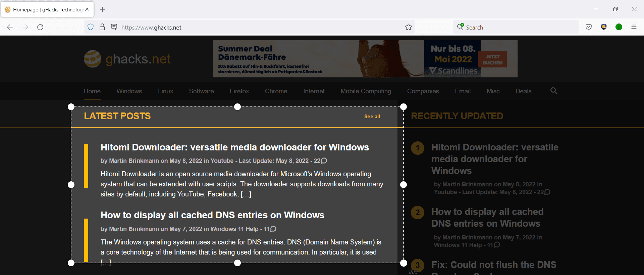Open the Chrome category
Image resolution: width=644 pixels, height=275 pixels.
tap(276, 91)
